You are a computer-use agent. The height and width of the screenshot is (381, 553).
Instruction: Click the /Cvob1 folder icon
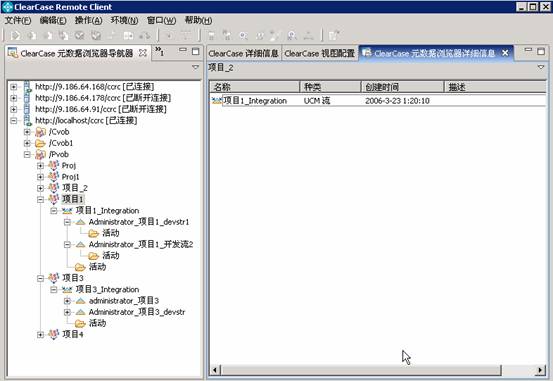(40, 143)
